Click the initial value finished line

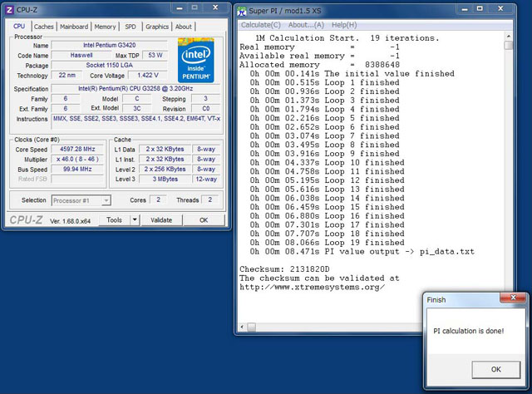click(x=352, y=74)
